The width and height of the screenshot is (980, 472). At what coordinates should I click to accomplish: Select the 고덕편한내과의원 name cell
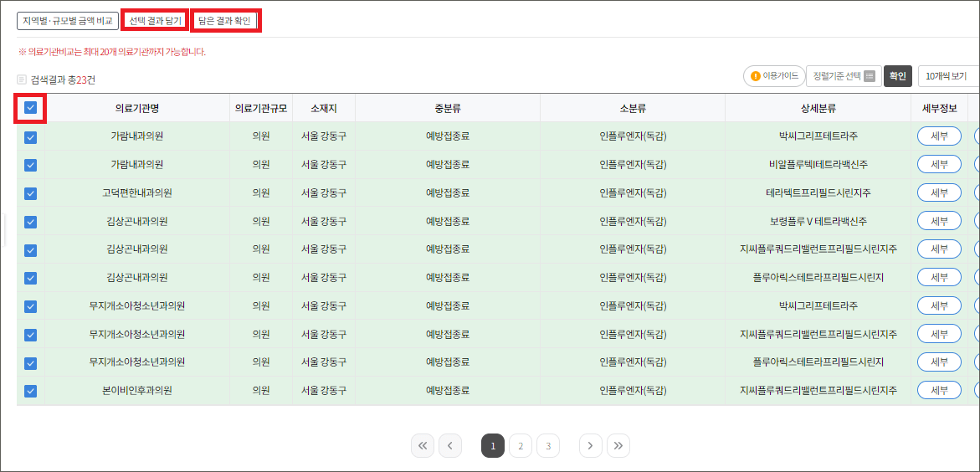137,192
